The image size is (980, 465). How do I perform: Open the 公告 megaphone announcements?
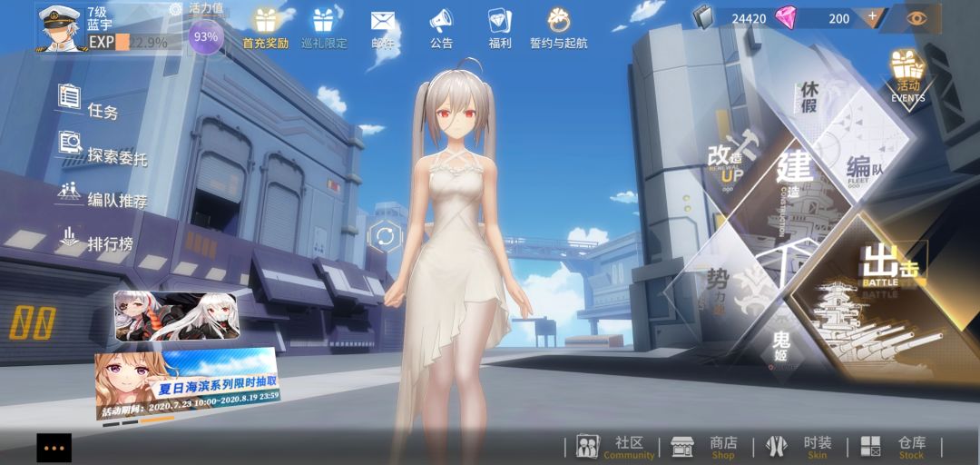click(x=441, y=28)
